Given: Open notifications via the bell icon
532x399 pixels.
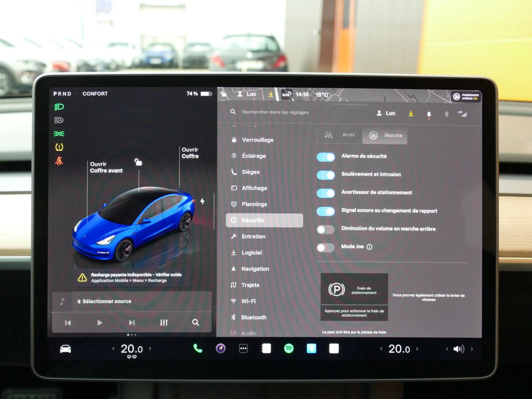Looking at the screenshot, I should tap(429, 113).
